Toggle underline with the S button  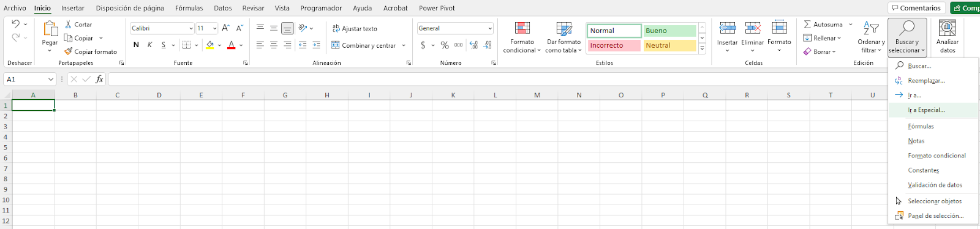pos(164,45)
